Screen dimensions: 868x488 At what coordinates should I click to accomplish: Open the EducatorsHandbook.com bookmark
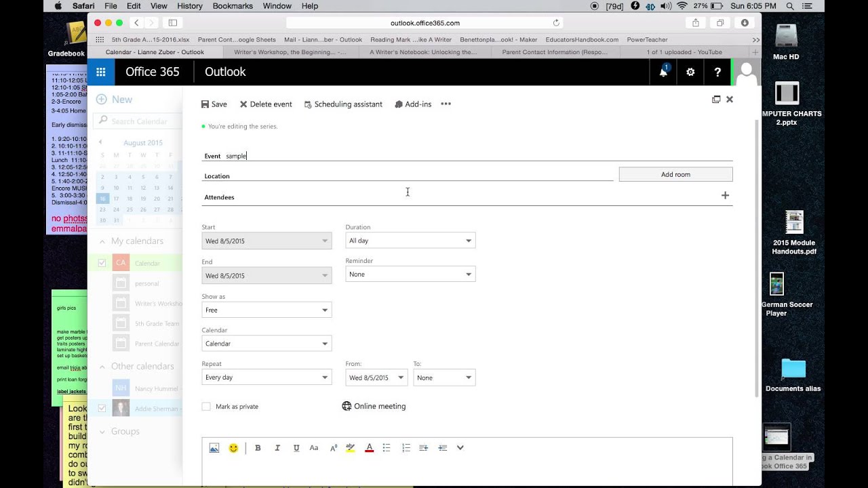coord(582,40)
